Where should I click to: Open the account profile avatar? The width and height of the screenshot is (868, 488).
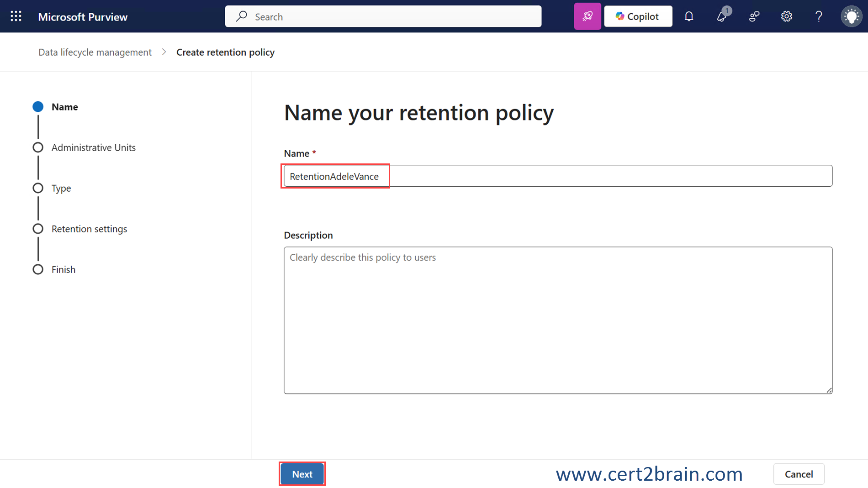tap(851, 16)
